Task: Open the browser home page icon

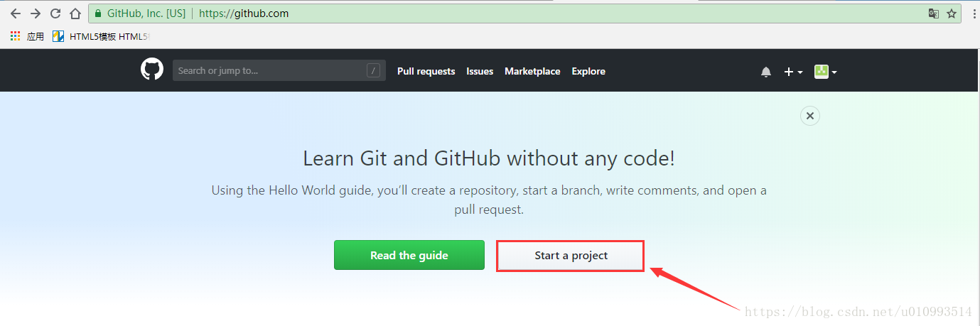Action: pyautogui.click(x=75, y=13)
